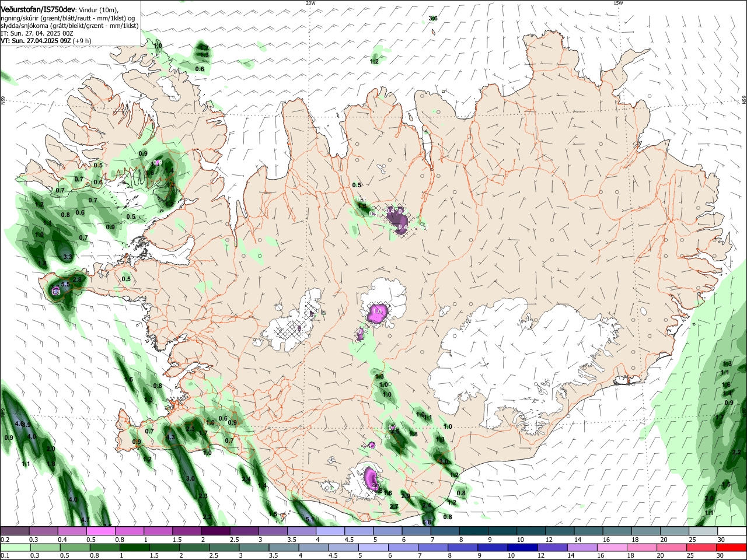The image size is (747, 560).
Task: Click the 3.6 value at the map's top
Action: (433, 19)
